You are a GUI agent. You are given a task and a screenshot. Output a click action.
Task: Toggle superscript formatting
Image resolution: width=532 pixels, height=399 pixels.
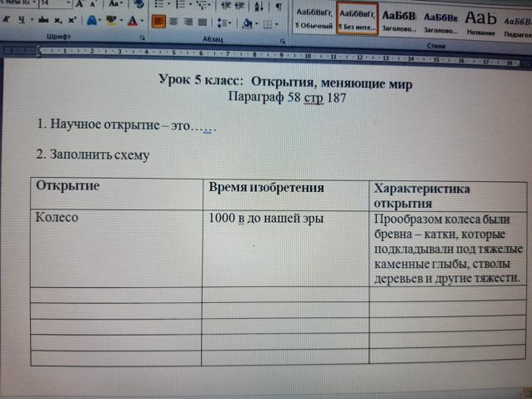tap(72, 20)
